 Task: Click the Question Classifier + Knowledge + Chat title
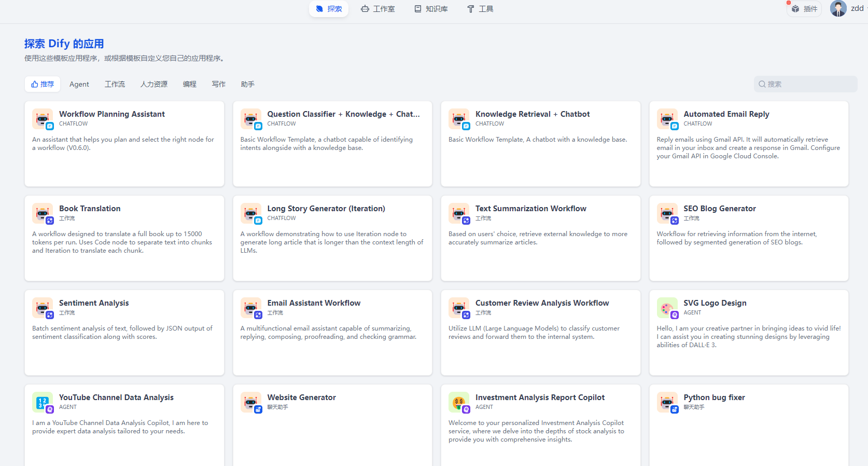[x=344, y=114]
